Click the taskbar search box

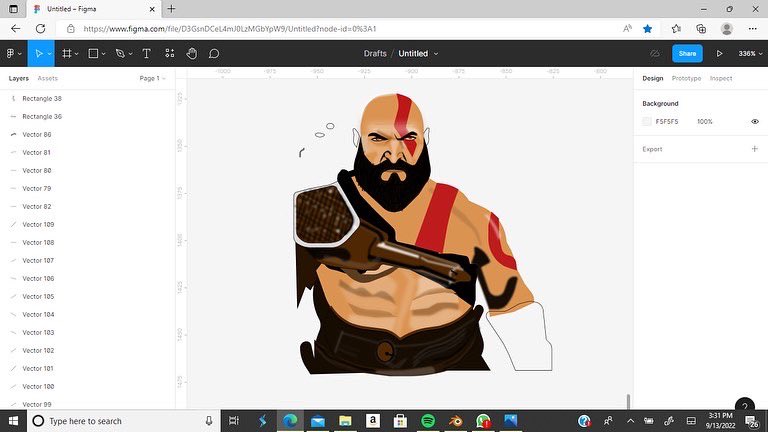(x=124, y=421)
